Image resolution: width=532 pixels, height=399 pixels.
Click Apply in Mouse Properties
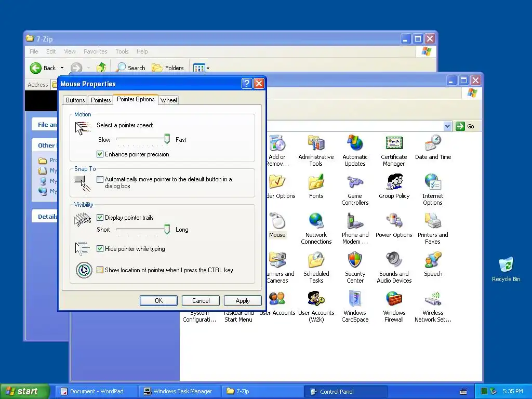[243, 301]
